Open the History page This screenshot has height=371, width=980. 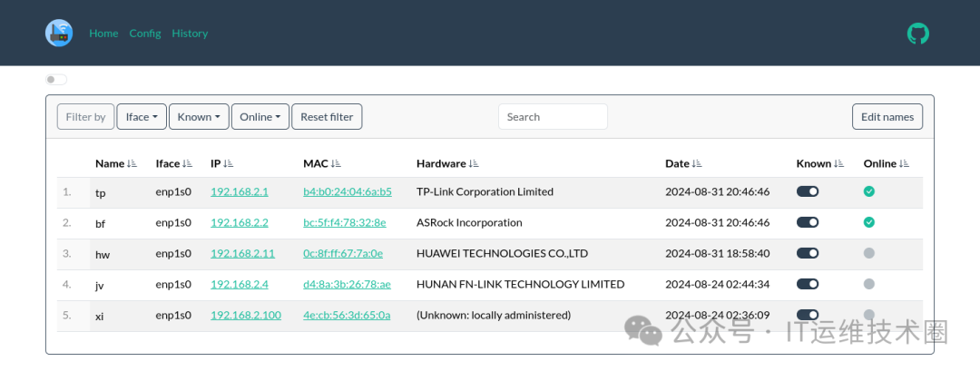(x=190, y=33)
